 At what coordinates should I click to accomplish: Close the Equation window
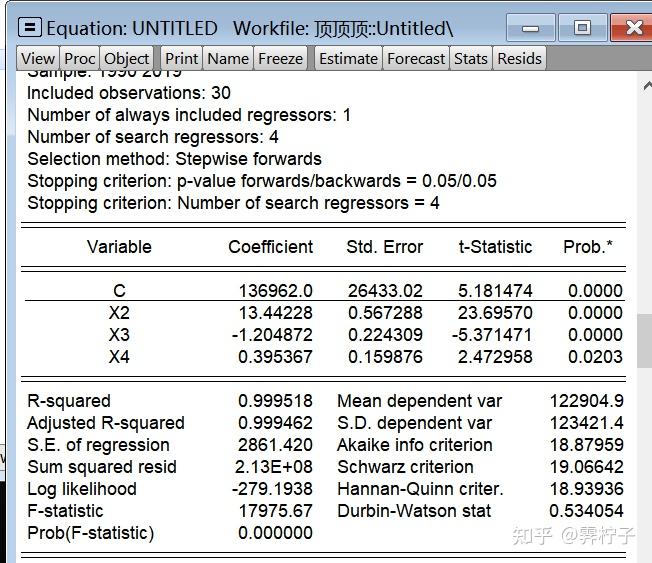click(632, 28)
